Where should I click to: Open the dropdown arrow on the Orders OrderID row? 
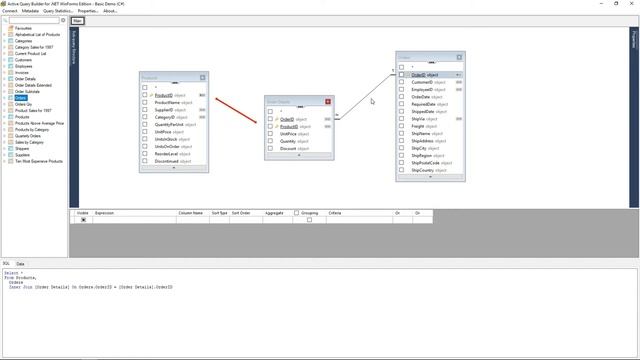point(458,75)
